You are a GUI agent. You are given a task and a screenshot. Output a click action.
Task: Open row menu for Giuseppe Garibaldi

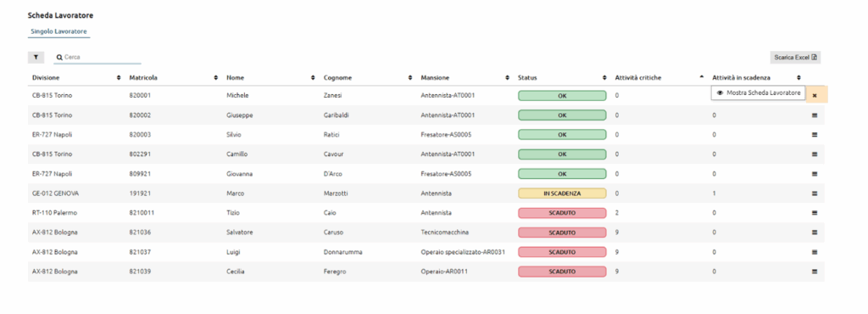[x=815, y=115]
